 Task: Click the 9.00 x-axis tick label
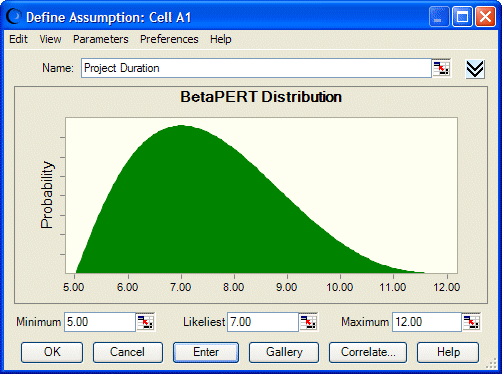click(286, 287)
